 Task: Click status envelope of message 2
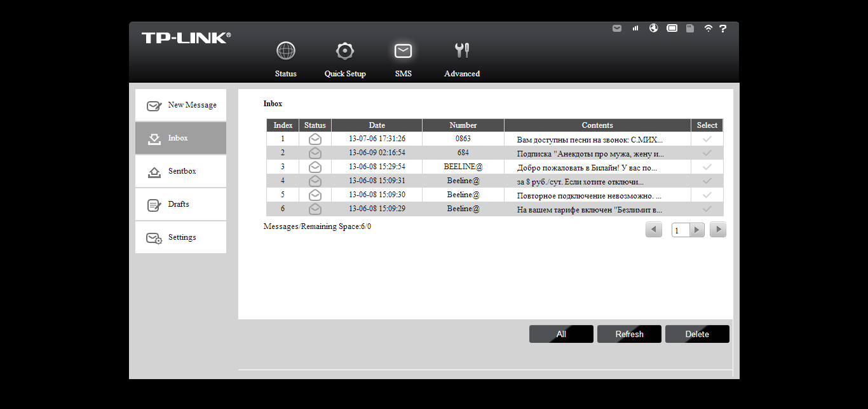(315, 153)
